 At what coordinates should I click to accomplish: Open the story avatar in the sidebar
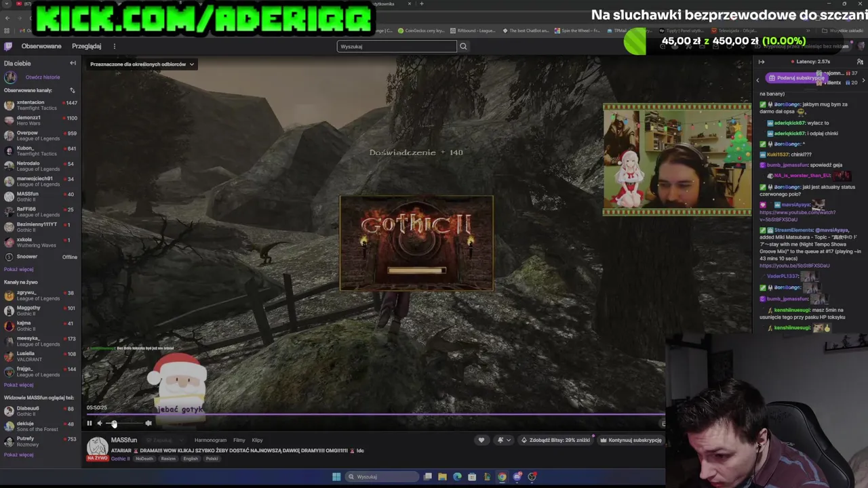10,77
